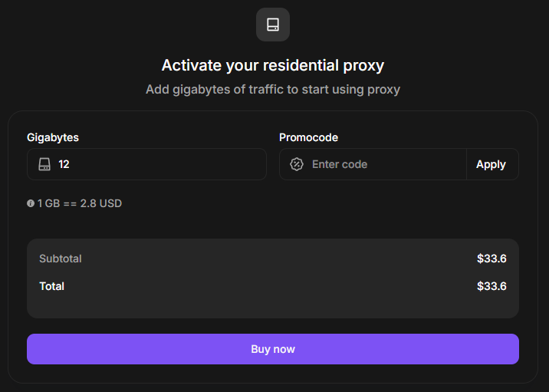The image size is (549, 392).
Task: Click the Gigabytes field label
Action: point(53,137)
